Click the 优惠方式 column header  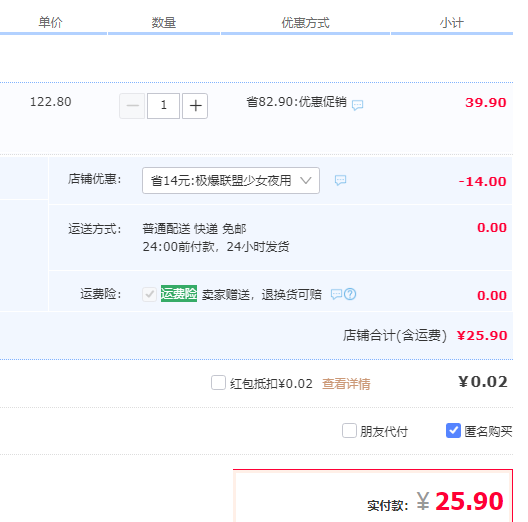305,23
